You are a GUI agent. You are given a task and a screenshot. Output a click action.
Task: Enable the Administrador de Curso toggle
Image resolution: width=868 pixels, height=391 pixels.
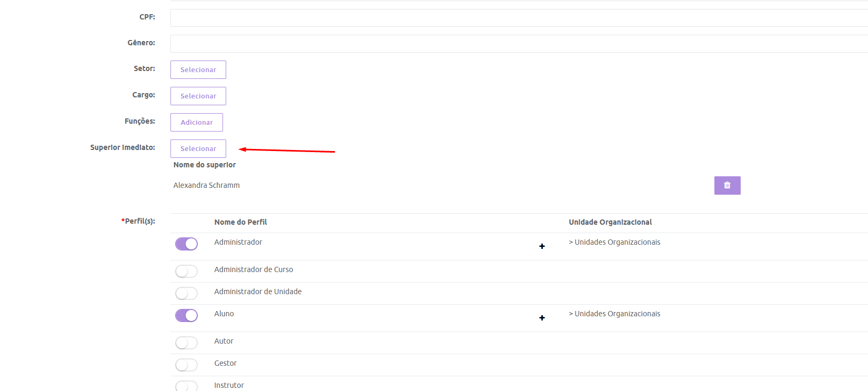(x=186, y=271)
